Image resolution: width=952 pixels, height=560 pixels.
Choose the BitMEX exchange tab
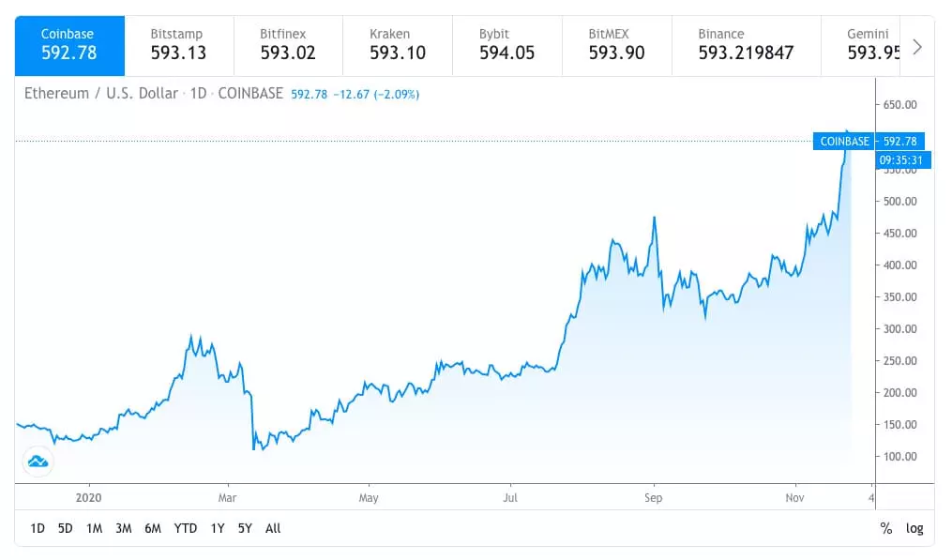pos(616,45)
